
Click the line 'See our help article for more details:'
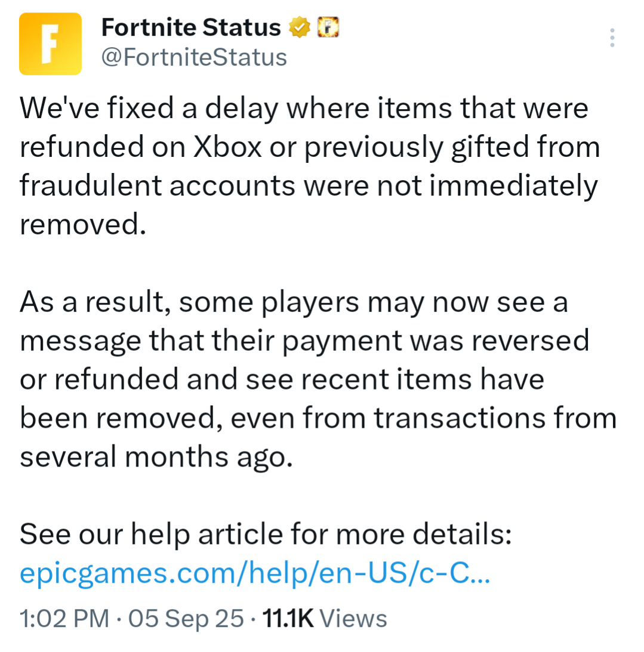coord(266,534)
